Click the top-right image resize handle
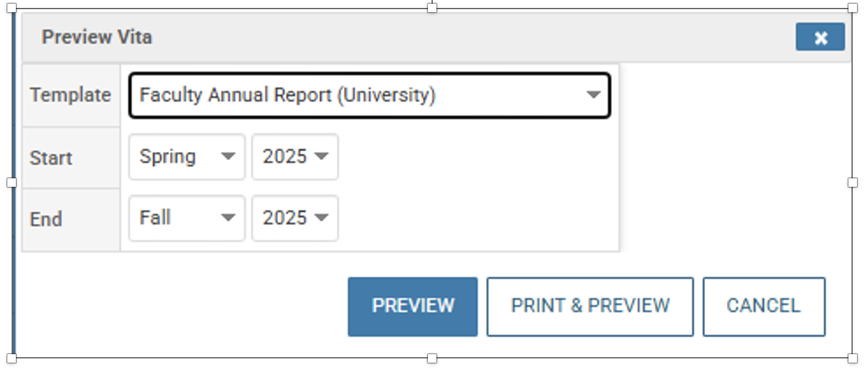 tap(853, 8)
